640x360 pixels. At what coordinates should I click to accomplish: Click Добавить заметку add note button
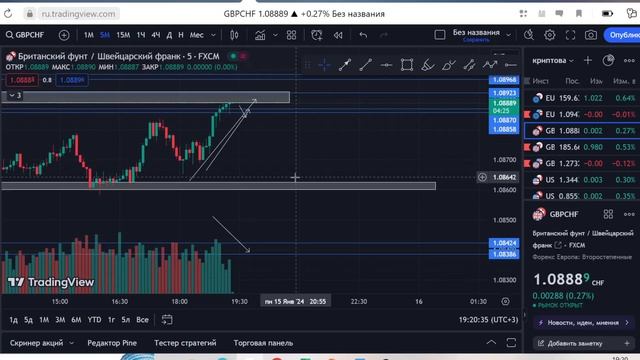(583, 343)
